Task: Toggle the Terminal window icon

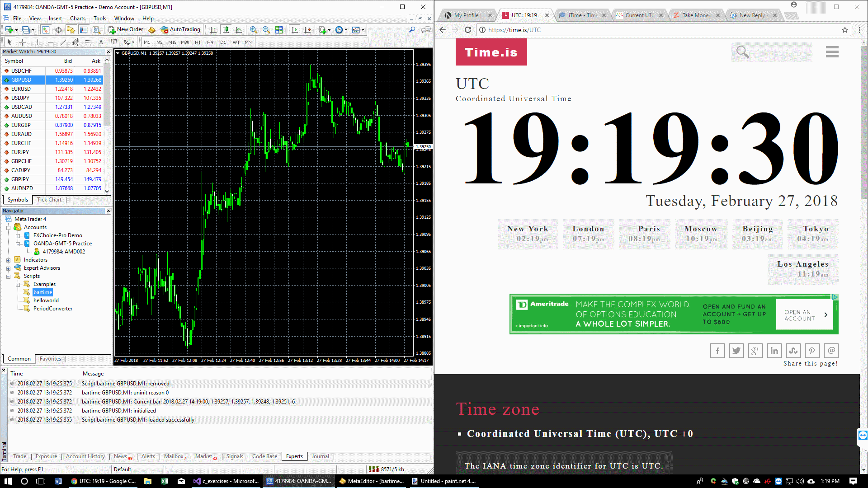Action: click(84, 30)
